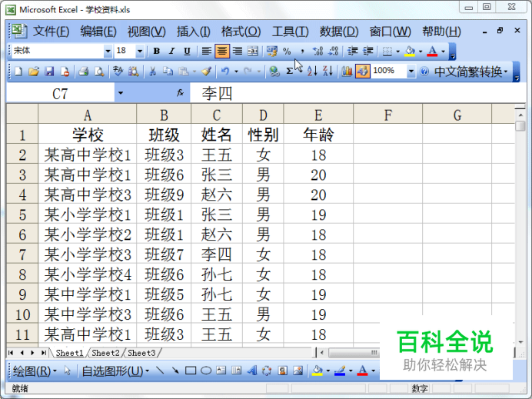This screenshot has width=532, height=399.
Task: Copy selected cells
Action: pos(168,71)
